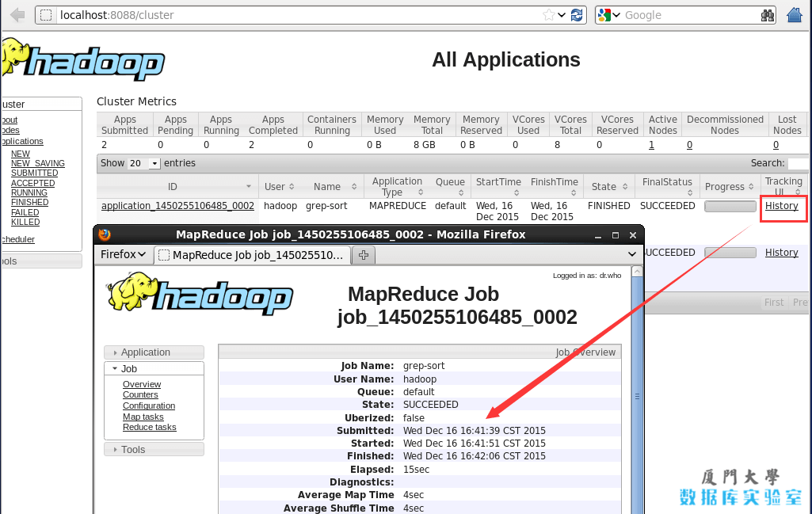Reload the cluster page

tap(577, 15)
